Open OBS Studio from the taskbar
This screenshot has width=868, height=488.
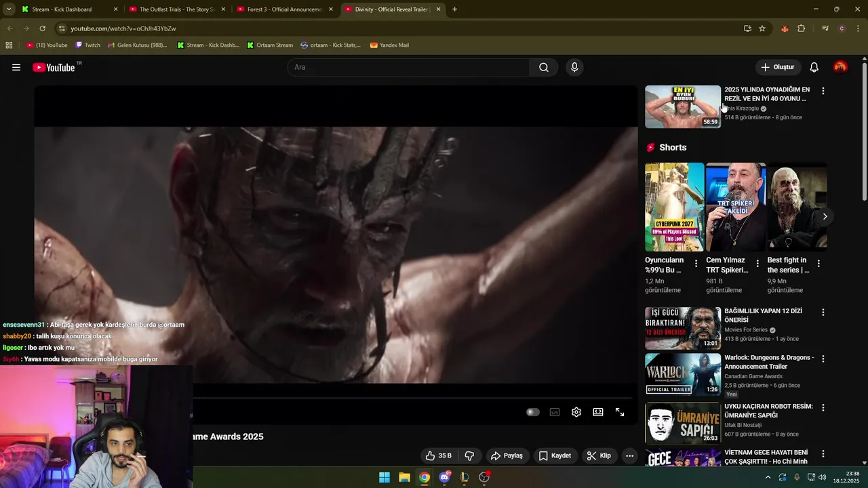484,477
